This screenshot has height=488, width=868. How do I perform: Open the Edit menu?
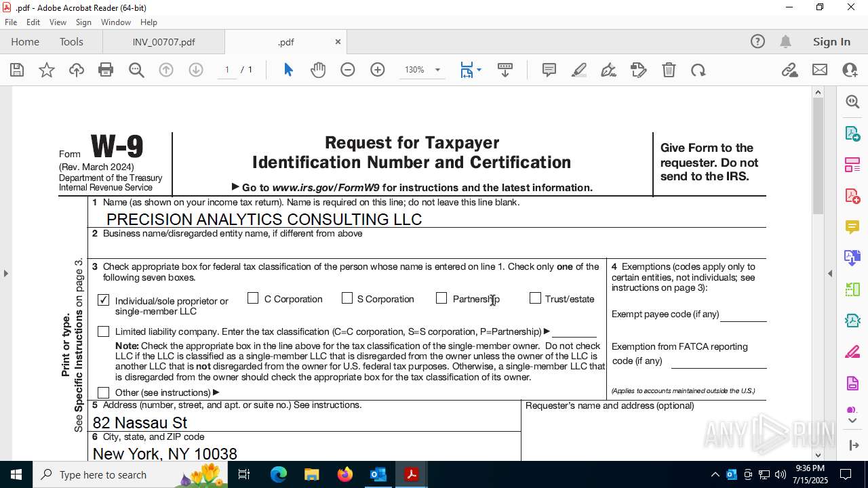[x=33, y=22]
